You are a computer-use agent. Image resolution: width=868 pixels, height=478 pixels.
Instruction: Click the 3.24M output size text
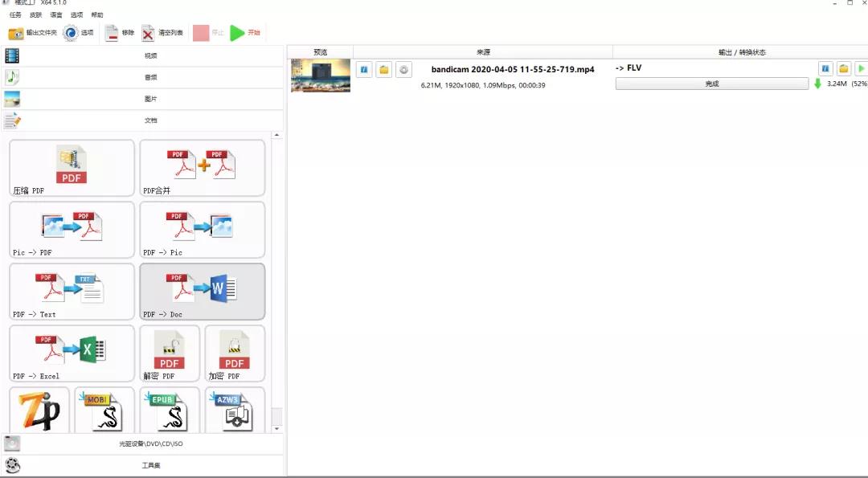pyautogui.click(x=837, y=84)
